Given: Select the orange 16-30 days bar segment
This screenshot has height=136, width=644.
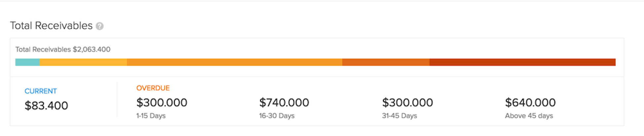Looking at the screenshot, I should click(x=234, y=62).
